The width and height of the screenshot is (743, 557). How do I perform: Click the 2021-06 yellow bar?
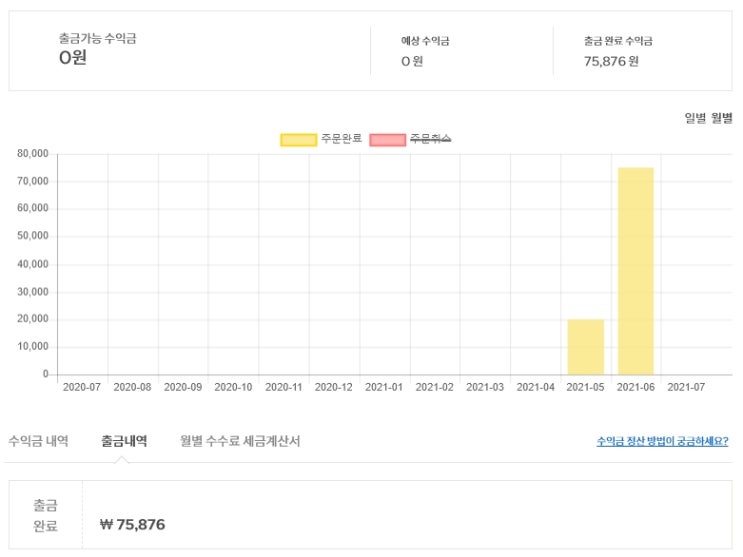(636, 271)
